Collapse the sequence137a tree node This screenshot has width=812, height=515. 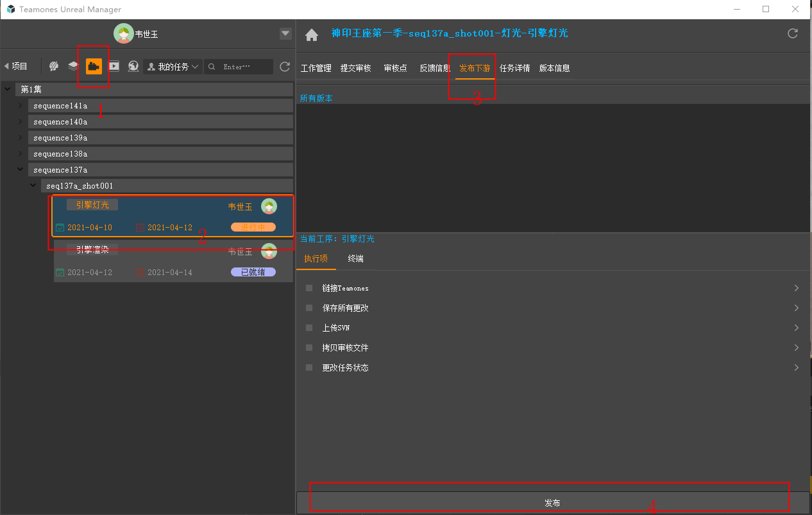pos(20,170)
